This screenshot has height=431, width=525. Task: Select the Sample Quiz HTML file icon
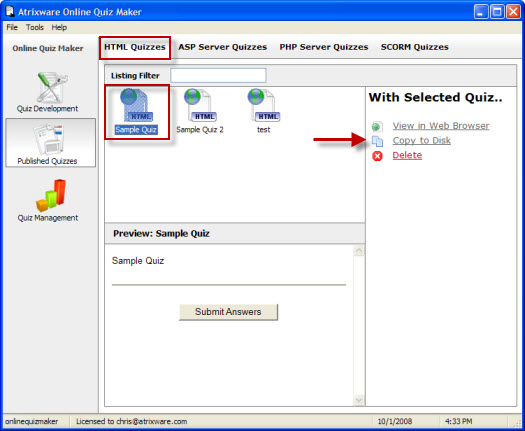pos(136,105)
